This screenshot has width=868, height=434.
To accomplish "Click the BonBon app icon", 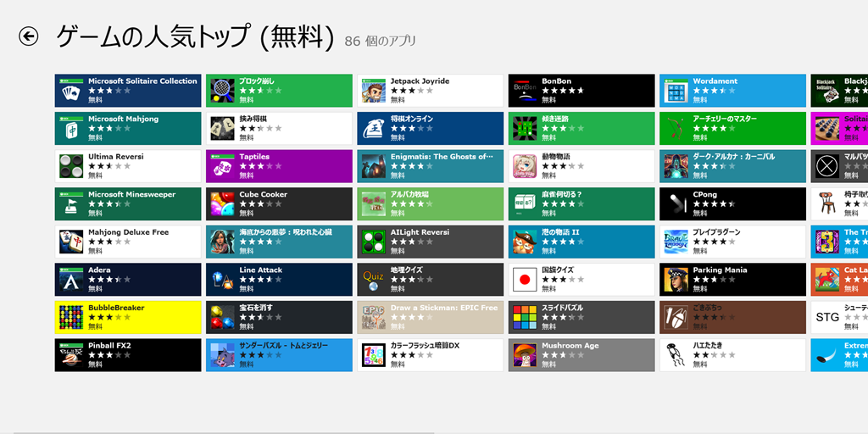I will [525, 91].
